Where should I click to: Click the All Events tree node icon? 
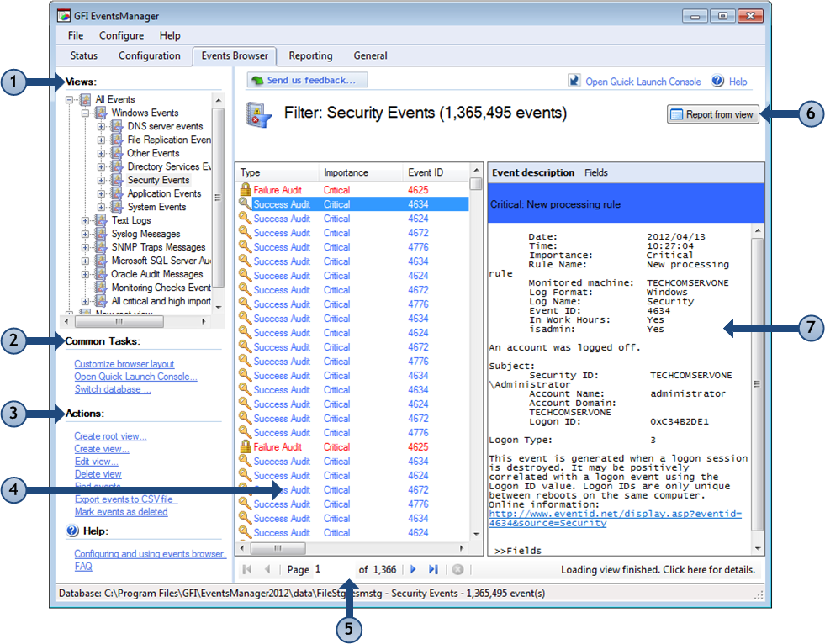tap(85, 99)
